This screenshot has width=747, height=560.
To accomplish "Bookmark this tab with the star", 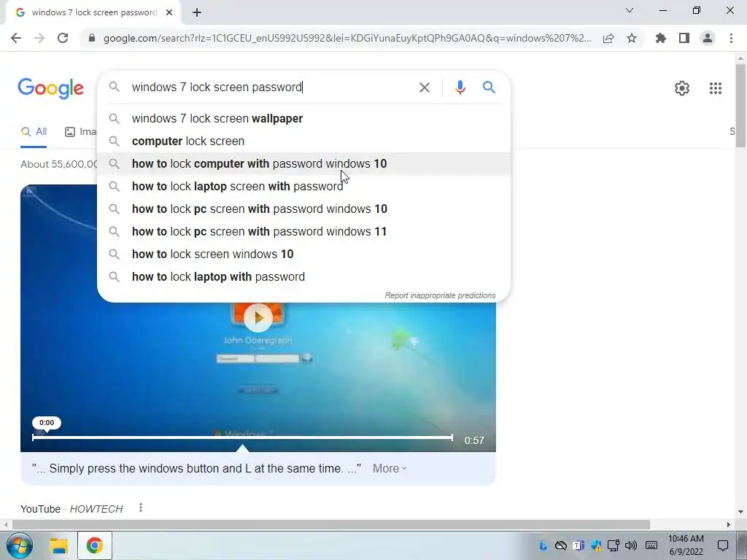I will point(632,38).
